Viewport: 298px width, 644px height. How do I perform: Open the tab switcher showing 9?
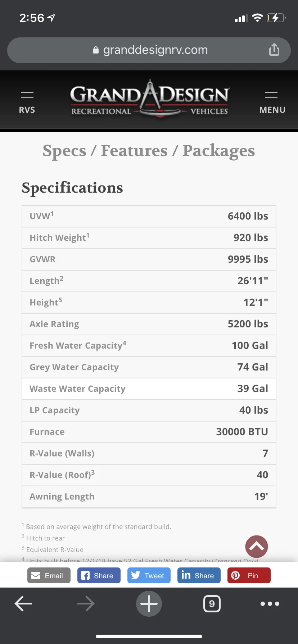click(212, 604)
